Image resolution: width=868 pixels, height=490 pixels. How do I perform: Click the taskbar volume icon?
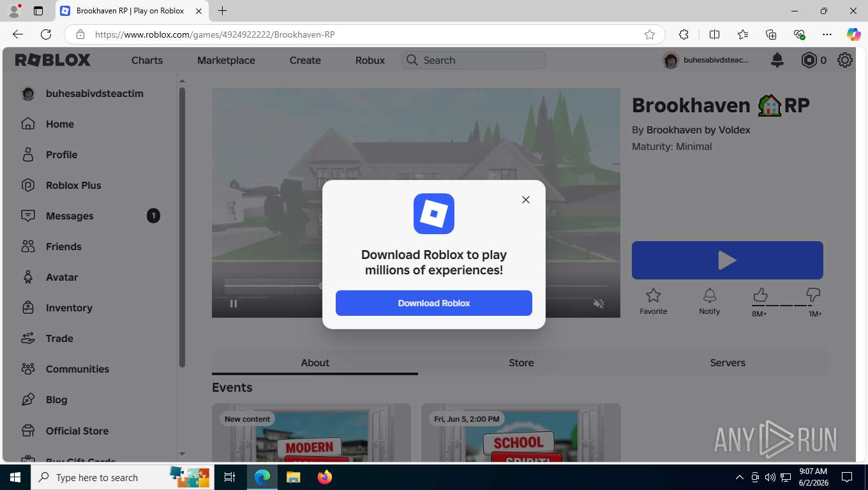point(770,477)
